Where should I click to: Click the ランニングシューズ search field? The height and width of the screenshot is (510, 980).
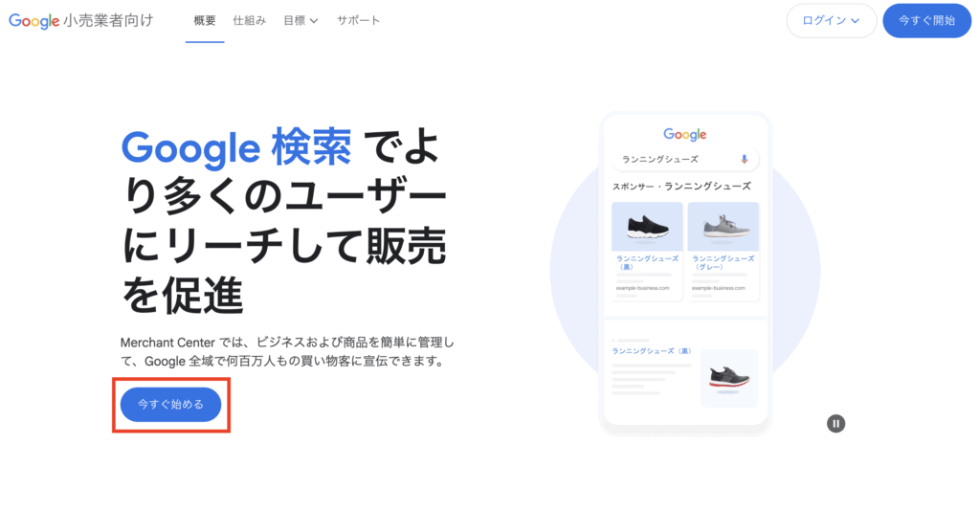tap(685, 160)
